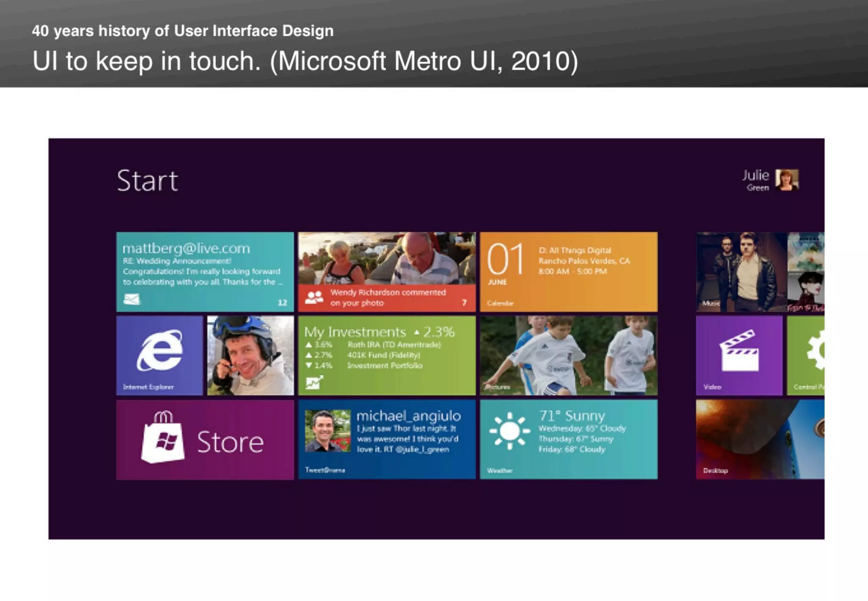Click the mail envelope icon

[132, 300]
